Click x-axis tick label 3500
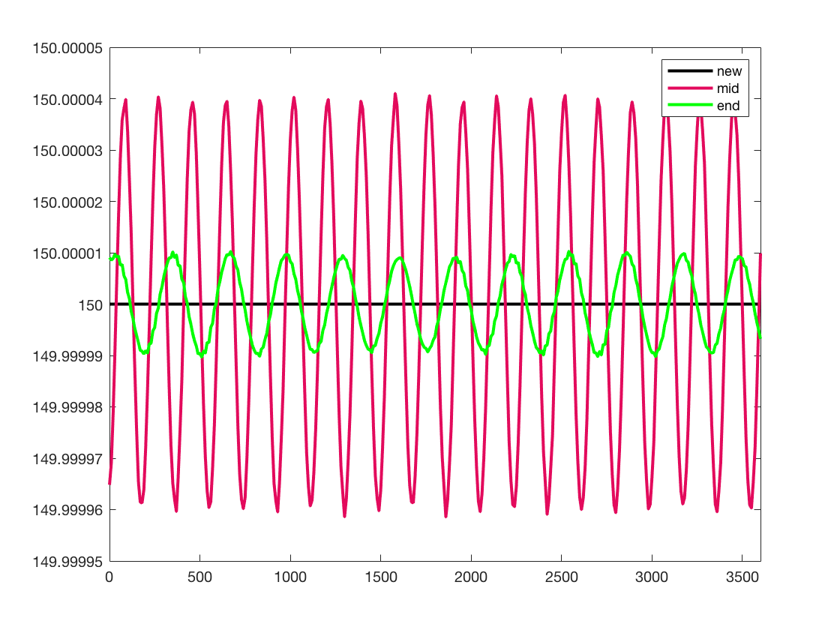Screen dimensions: 840x630 pos(742,577)
